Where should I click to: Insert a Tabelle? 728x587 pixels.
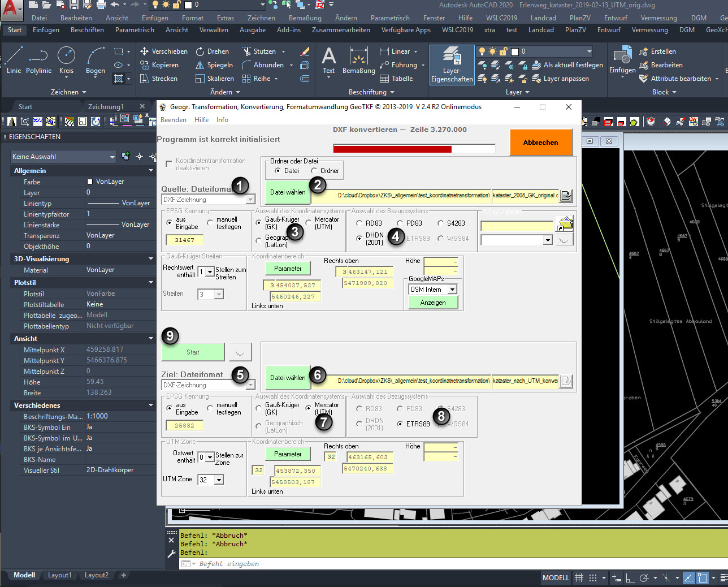click(396, 79)
